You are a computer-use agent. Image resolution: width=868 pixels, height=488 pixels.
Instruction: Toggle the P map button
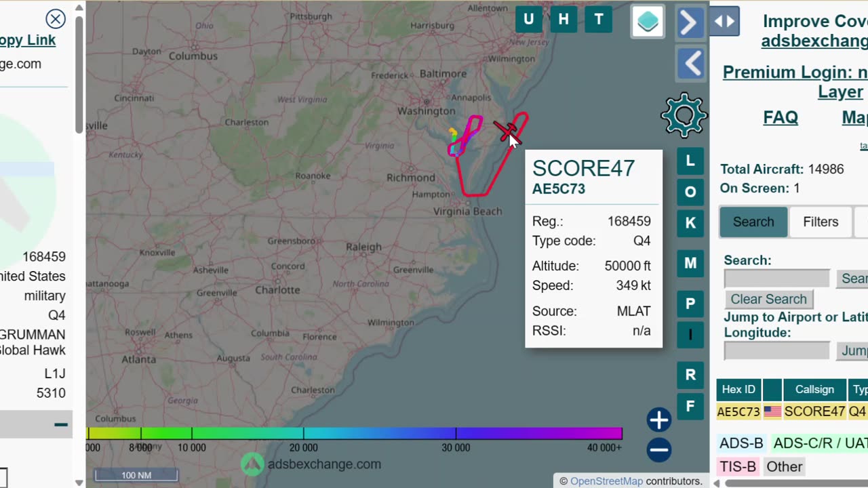(690, 304)
